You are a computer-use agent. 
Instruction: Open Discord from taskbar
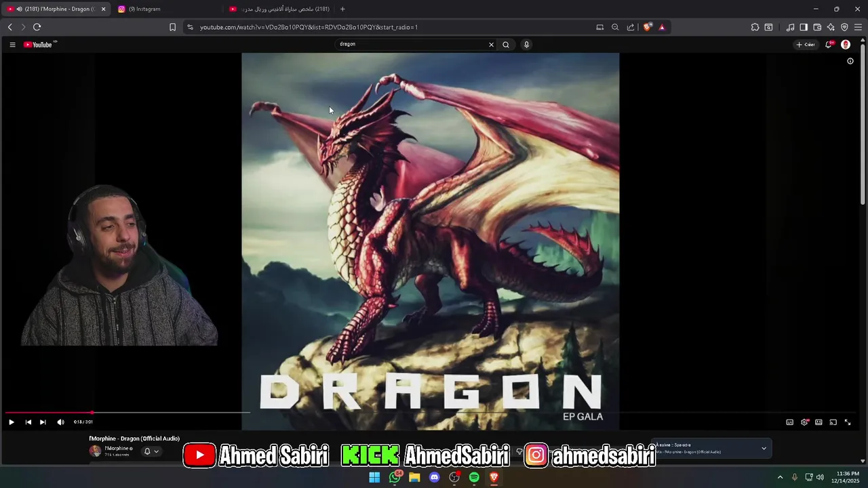(434, 477)
